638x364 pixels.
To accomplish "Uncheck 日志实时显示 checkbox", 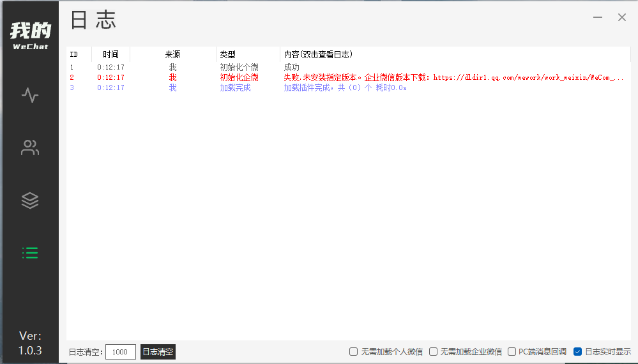I will 577,351.
